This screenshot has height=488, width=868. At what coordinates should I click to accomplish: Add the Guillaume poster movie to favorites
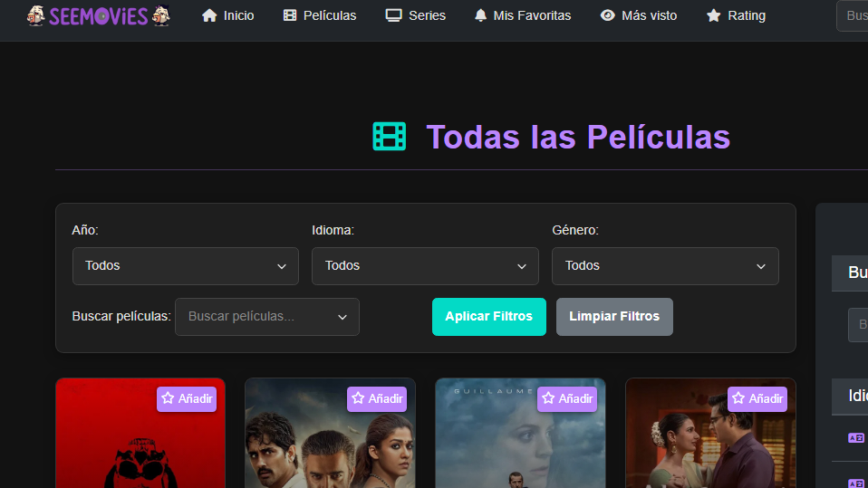[567, 399]
